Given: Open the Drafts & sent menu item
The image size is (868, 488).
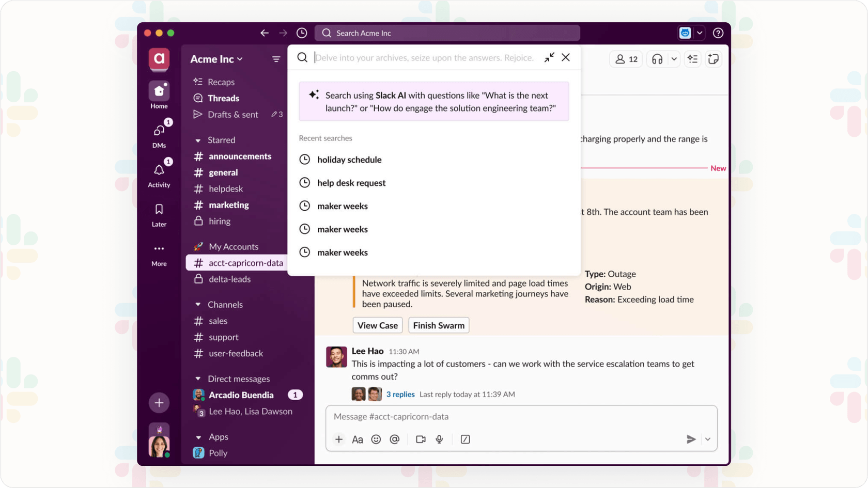Looking at the screenshot, I should coord(231,114).
